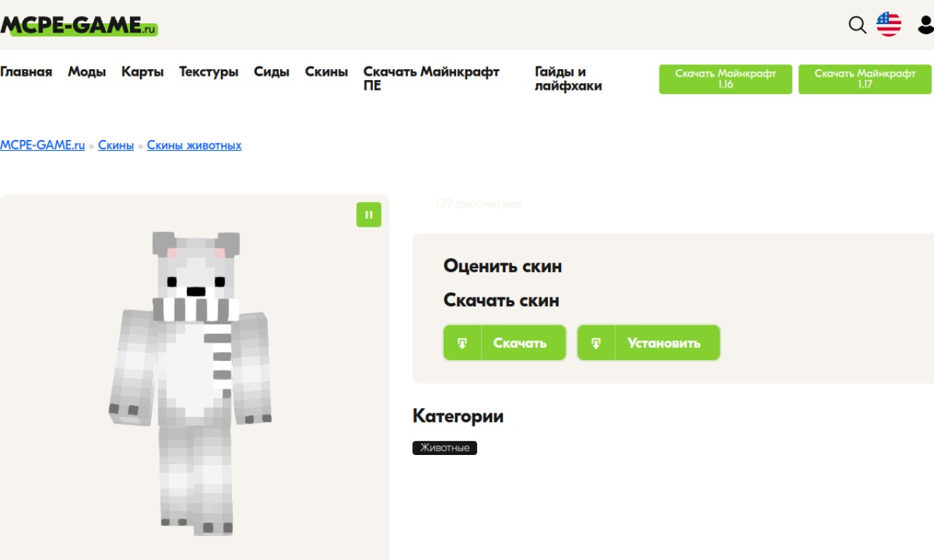
Task: Open Гайды и лайфхаки menu item
Action: pyautogui.click(x=568, y=79)
